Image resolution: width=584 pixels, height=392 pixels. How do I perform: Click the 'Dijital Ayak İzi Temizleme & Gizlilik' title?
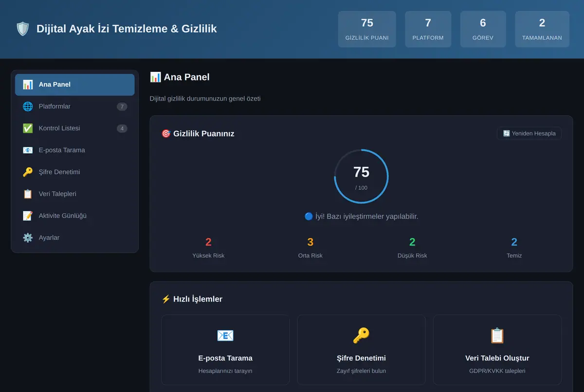[127, 29]
